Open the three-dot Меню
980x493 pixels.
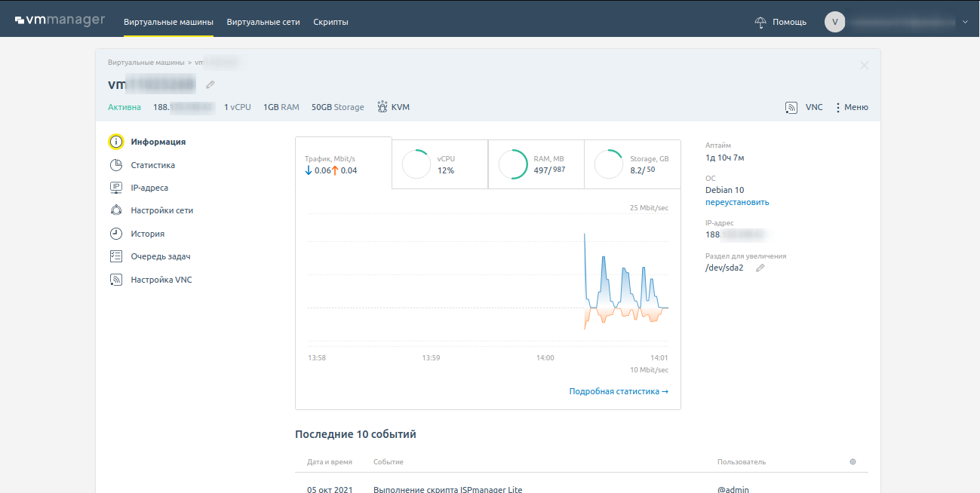point(852,108)
